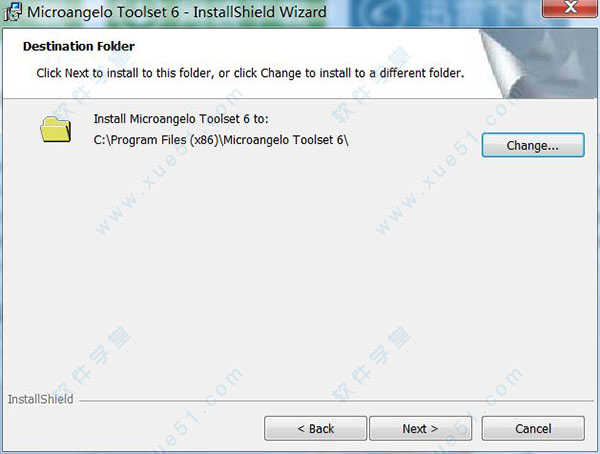Go to the previous step with Back
The image size is (600, 454).
coord(315,428)
